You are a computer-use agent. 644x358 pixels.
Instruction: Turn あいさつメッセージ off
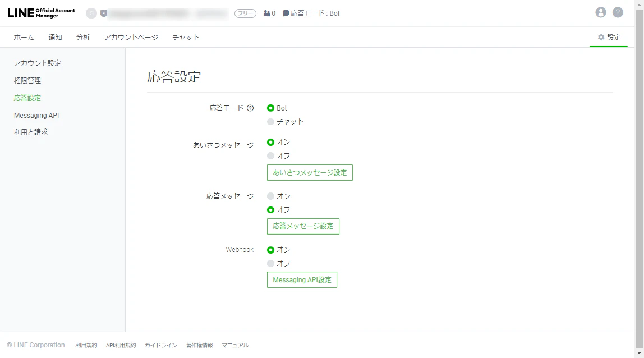(270, 156)
